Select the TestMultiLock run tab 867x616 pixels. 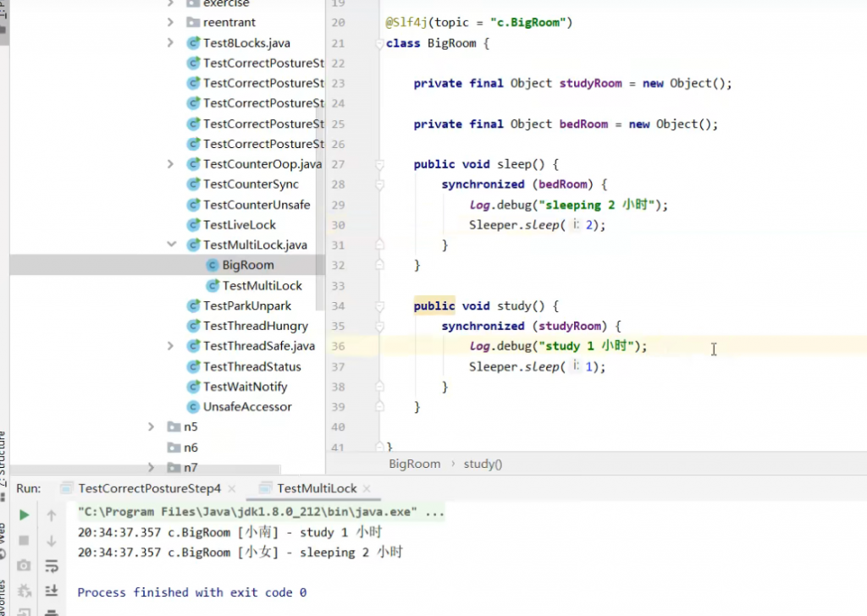tap(317, 488)
